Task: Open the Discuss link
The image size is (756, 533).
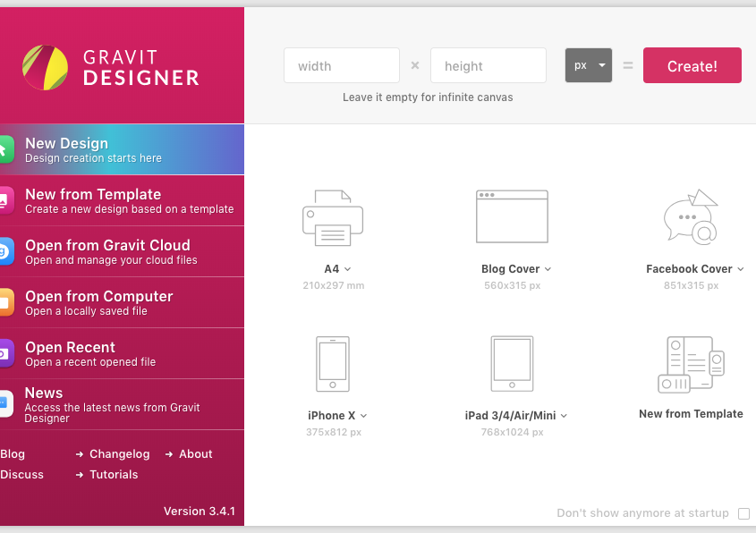Action: coord(21,475)
